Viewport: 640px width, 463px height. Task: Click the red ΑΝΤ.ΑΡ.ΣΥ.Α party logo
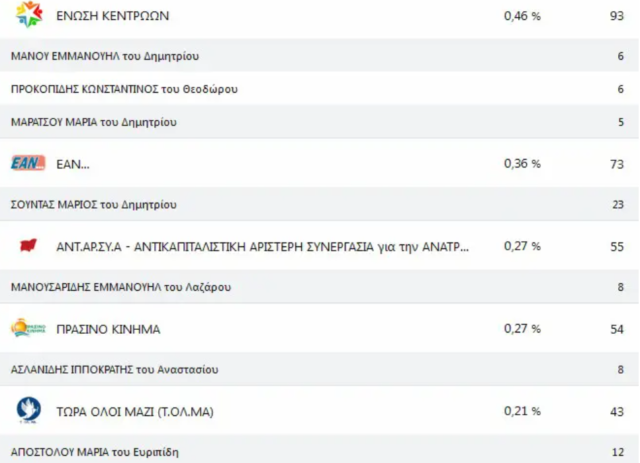click(x=28, y=245)
